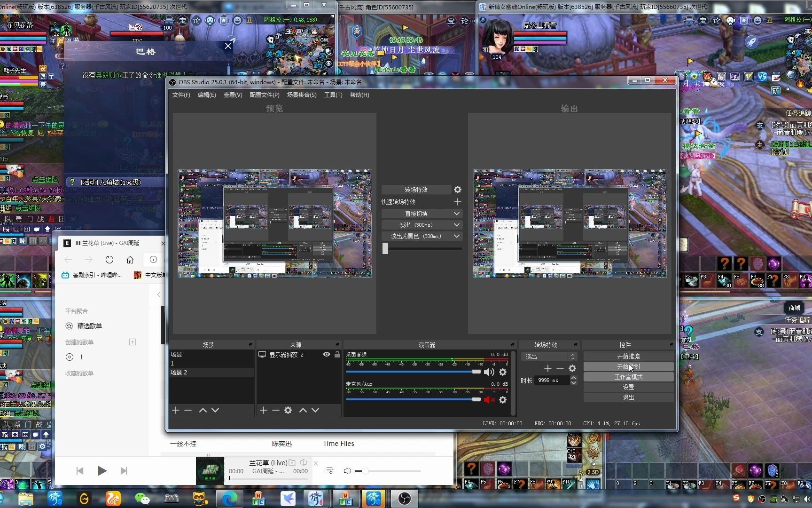Select 场景 2 in the scenes list
This screenshot has height=508, width=812.
coord(211,372)
